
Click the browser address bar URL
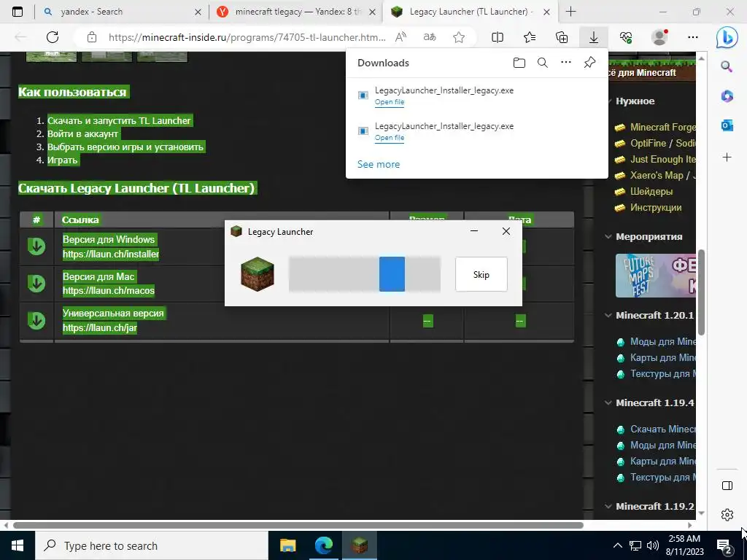click(x=247, y=37)
